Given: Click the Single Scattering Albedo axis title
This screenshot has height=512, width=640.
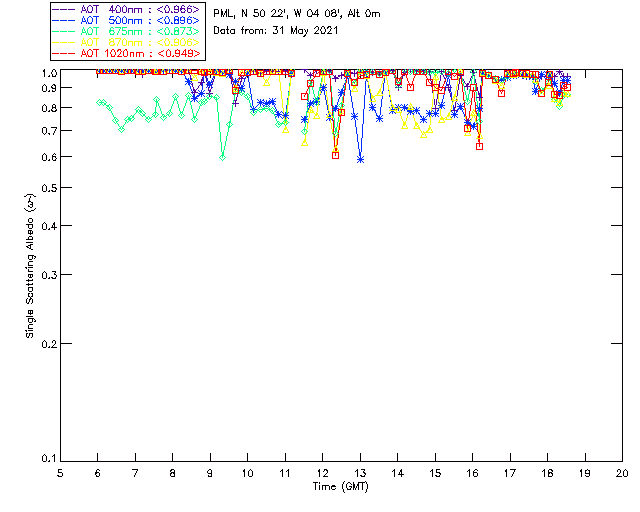Looking at the screenshot, I should point(31,266).
